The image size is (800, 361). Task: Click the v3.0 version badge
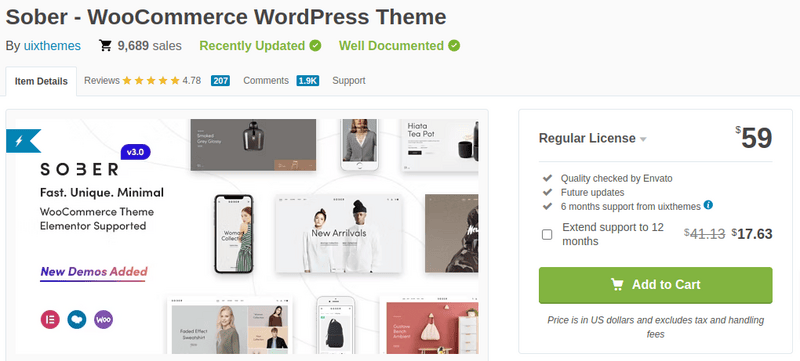coord(135,152)
